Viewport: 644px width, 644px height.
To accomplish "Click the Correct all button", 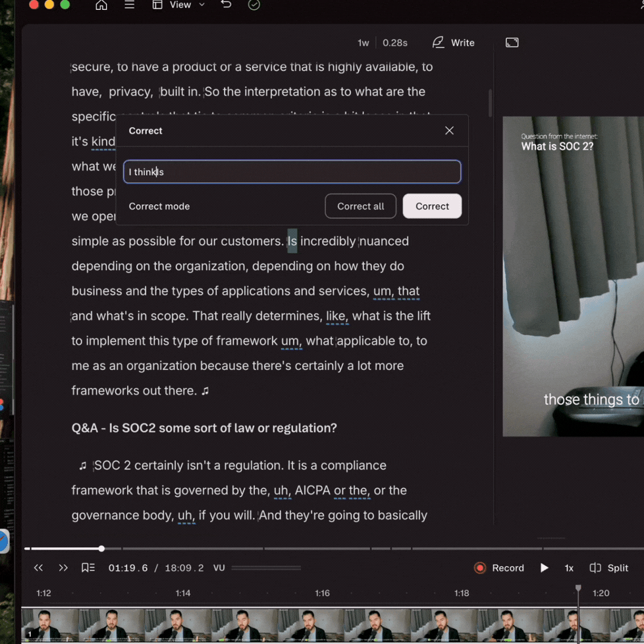I will 361,206.
